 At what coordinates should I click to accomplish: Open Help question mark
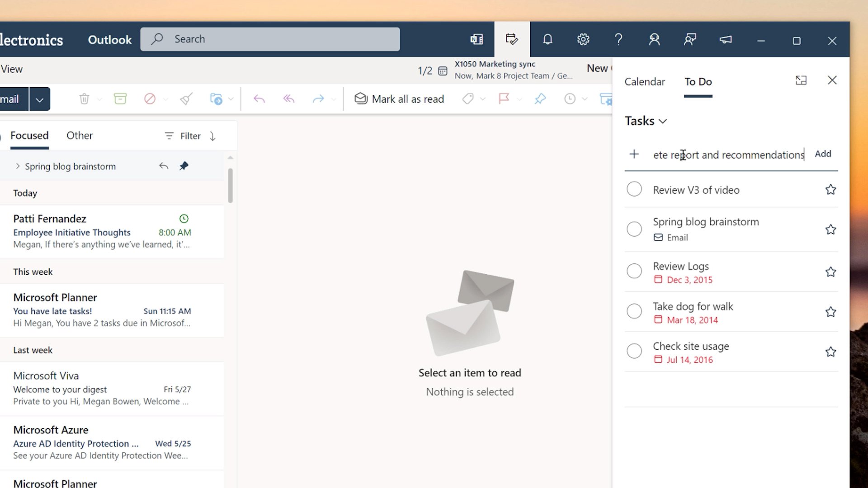coord(618,39)
